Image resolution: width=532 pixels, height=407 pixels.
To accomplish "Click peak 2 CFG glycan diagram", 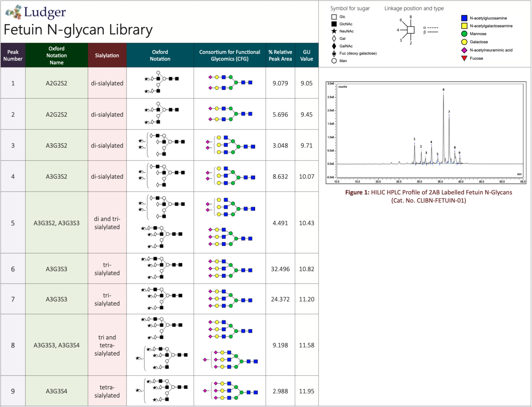I will pyautogui.click(x=229, y=114).
